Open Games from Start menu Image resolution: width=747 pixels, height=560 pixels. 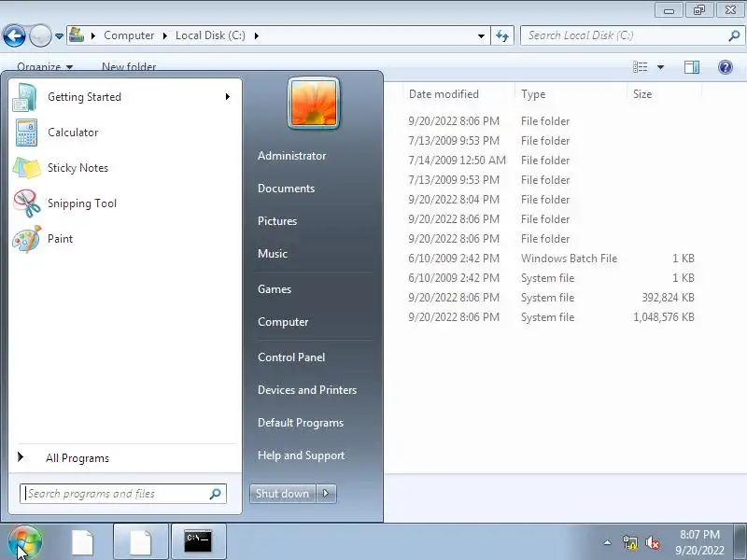[x=274, y=289]
